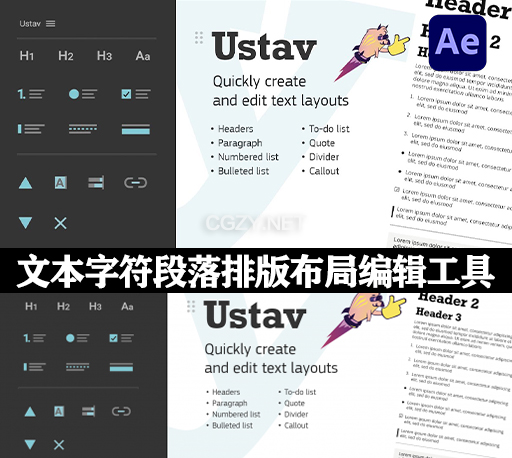Insert a dotted divider from the upper panel
The image size is (512, 458).
click(83, 129)
